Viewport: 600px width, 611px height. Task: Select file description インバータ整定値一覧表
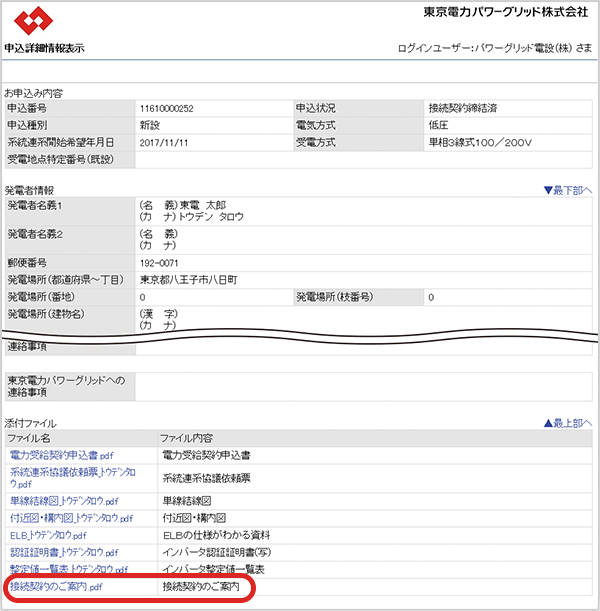pyautogui.click(x=214, y=569)
